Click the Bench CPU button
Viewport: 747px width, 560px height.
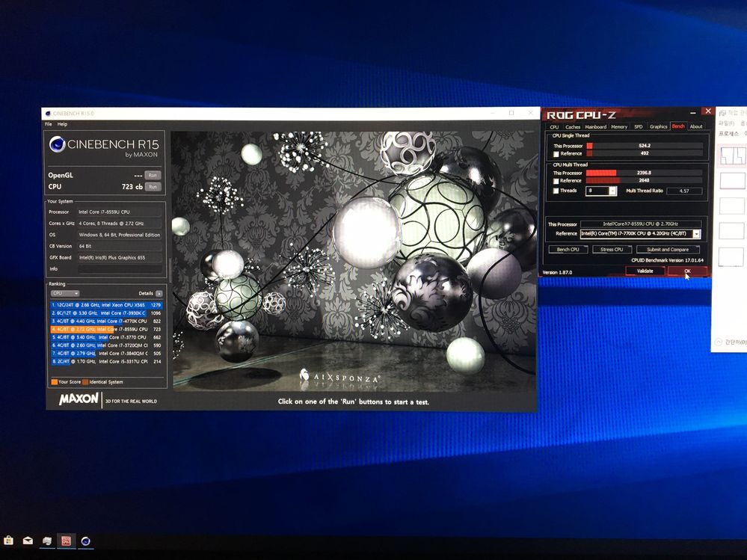pyautogui.click(x=568, y=250)
